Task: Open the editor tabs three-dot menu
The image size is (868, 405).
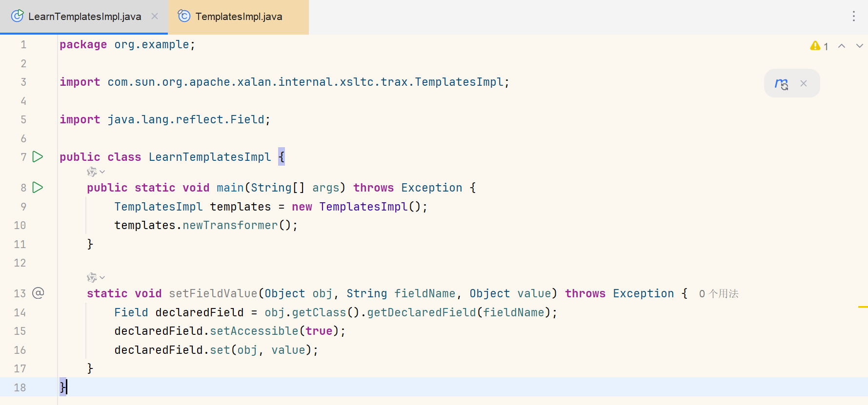Action: pos(853,17)
